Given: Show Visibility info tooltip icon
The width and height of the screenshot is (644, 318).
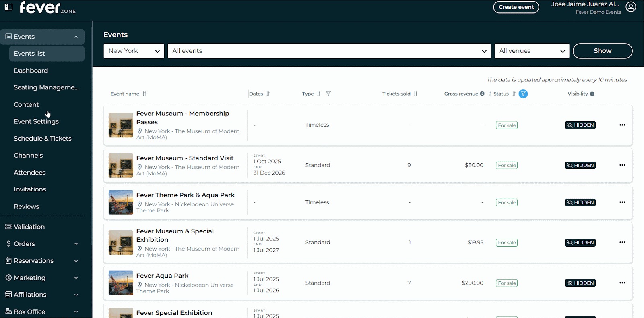Looking at the screenshot, I should tap(592, 94).
